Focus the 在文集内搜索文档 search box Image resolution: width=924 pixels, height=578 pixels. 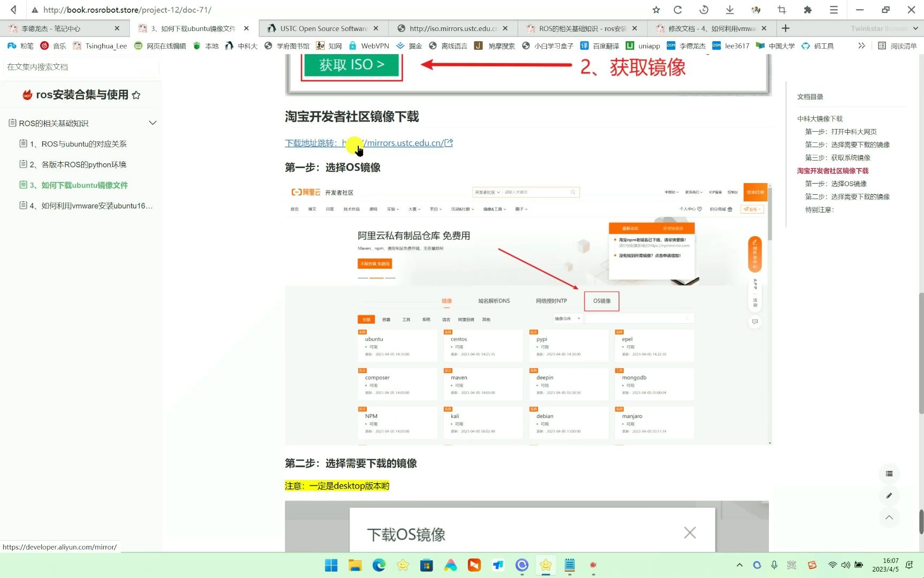(80, 67)
